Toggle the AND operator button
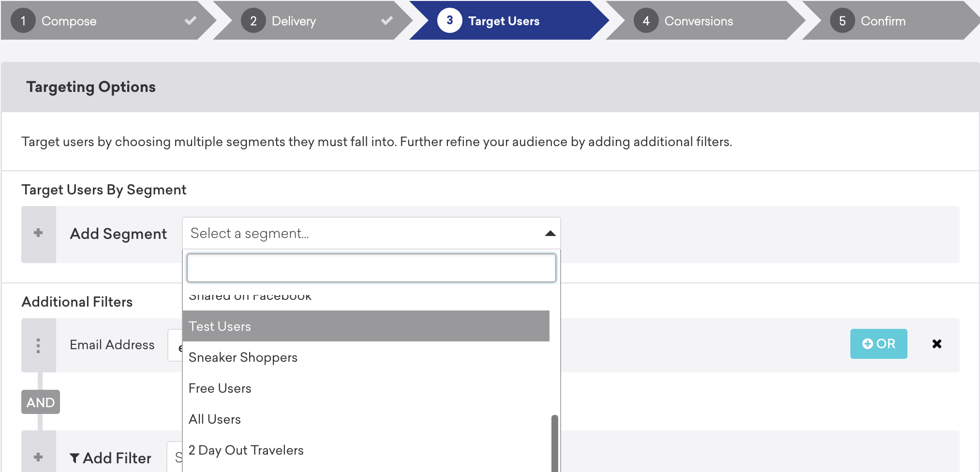Viewport: 980px width, 472px height. 41,402
